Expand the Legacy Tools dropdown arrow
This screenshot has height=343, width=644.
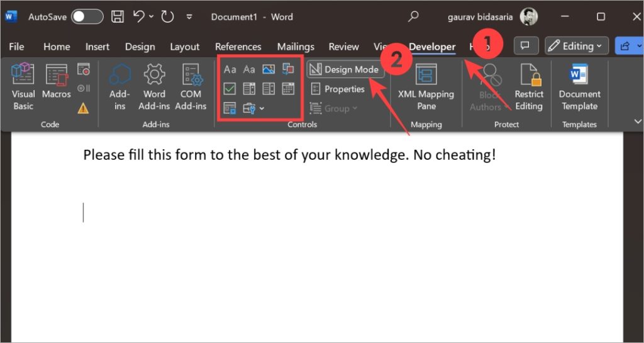[262, 109]
